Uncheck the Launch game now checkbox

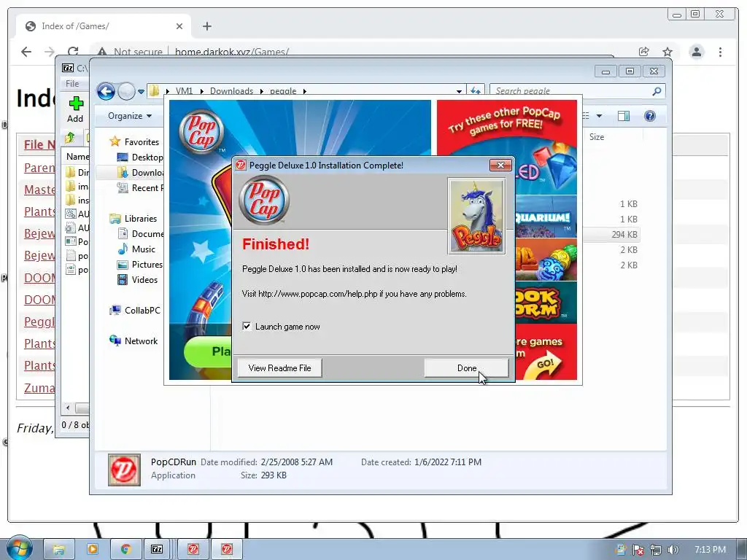[247, 326]
